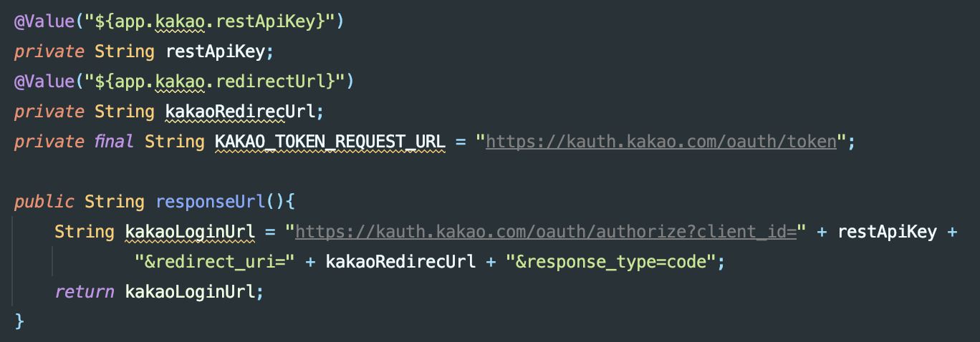
Task: Click the "${app.kakao.redirectUrl}" annotation string
Action: click(x=215, y=82)
